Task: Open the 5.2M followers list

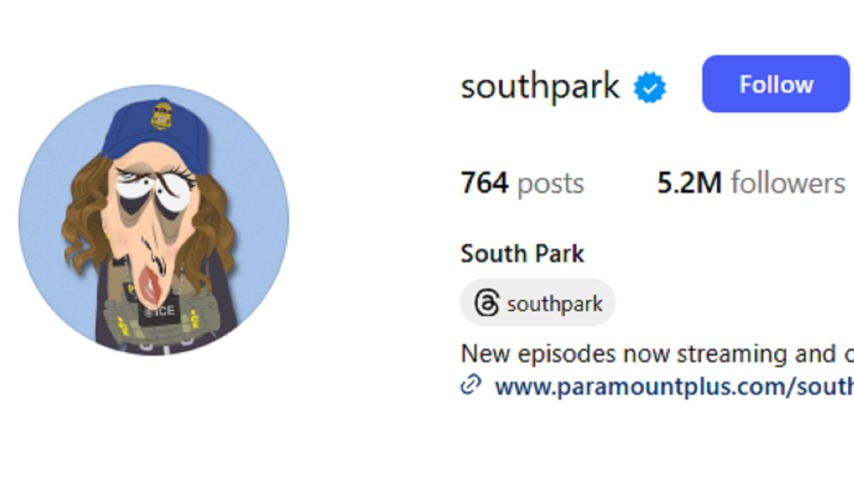Action: click(751, 183)
